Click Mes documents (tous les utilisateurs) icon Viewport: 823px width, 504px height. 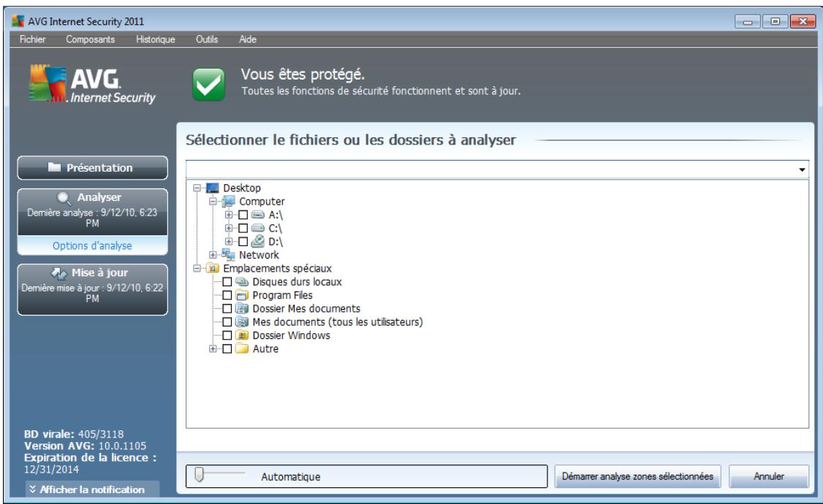pos(242,322)
